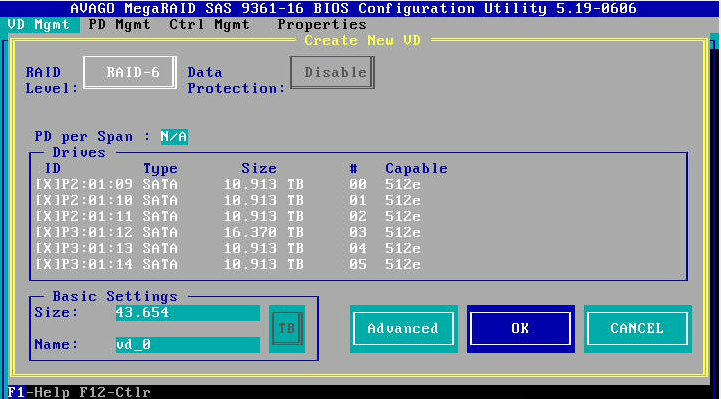Click F1-Help in the status bar

pyautogui.click(x=38, y=392)
